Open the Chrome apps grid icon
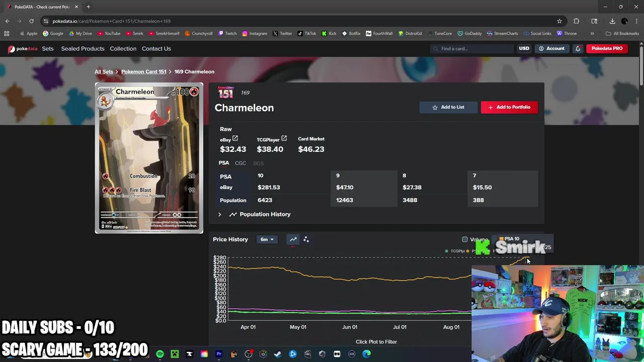Screen dimensions: 644x362 click(7, 34)
